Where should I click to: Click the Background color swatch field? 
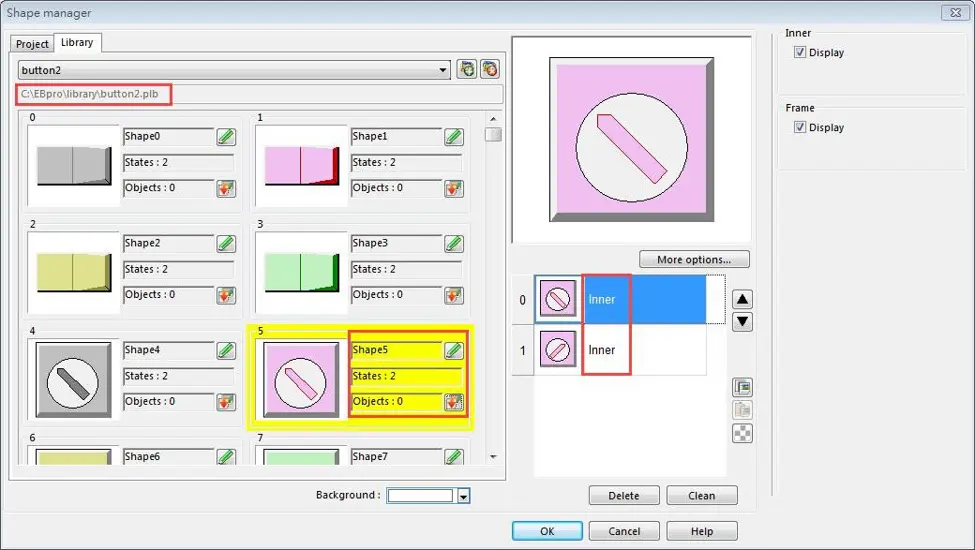(420, 496)
